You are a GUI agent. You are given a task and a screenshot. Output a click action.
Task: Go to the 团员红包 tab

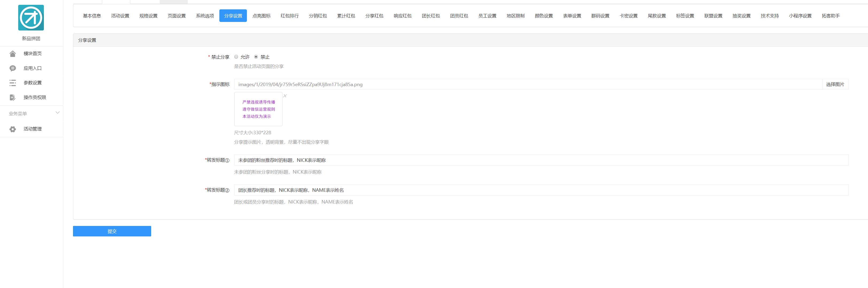point(459,16)
